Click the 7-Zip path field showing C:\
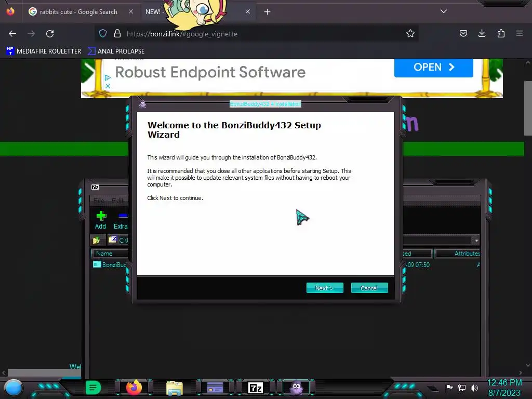 (x=118, y=240)
